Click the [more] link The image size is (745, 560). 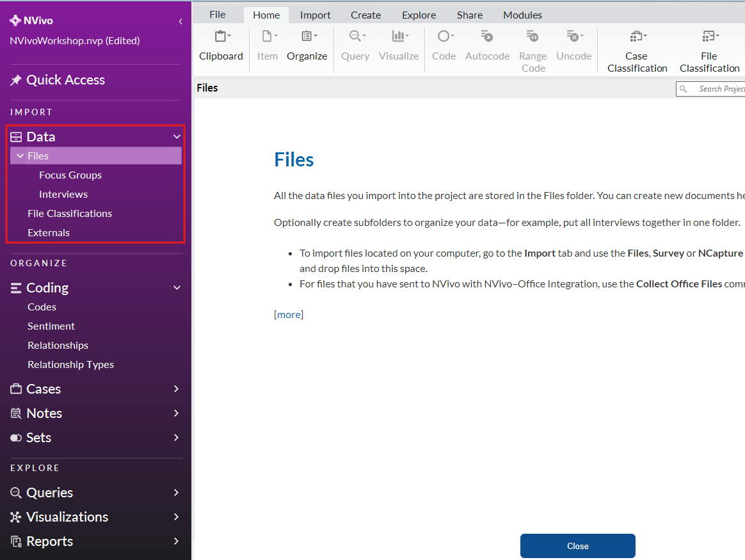[289, 314]
